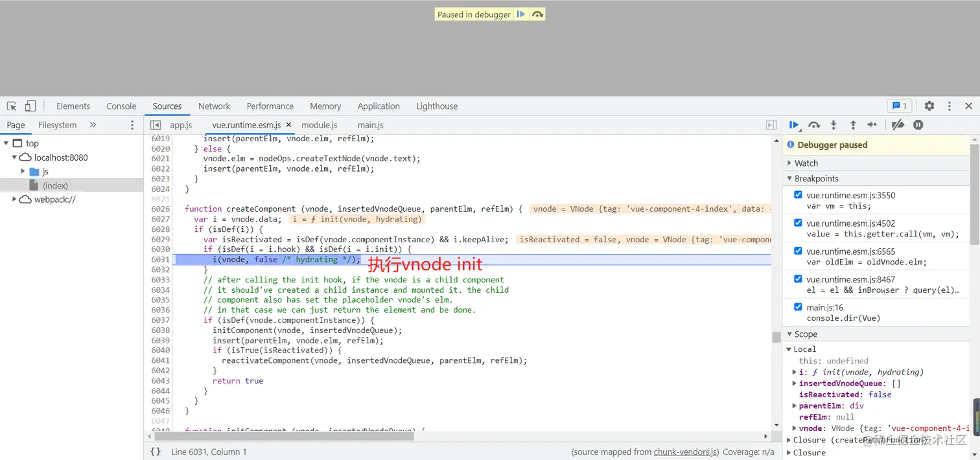Pretty print the source file

pyautogui.click(x=156, y=452)
